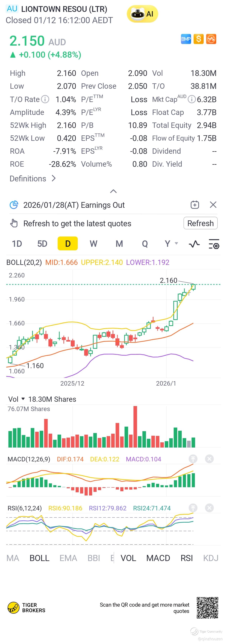This screenshot has width=227, height=644.
Task: Enable the KDJ sub-indicator
Action: (x=211, y=558)
